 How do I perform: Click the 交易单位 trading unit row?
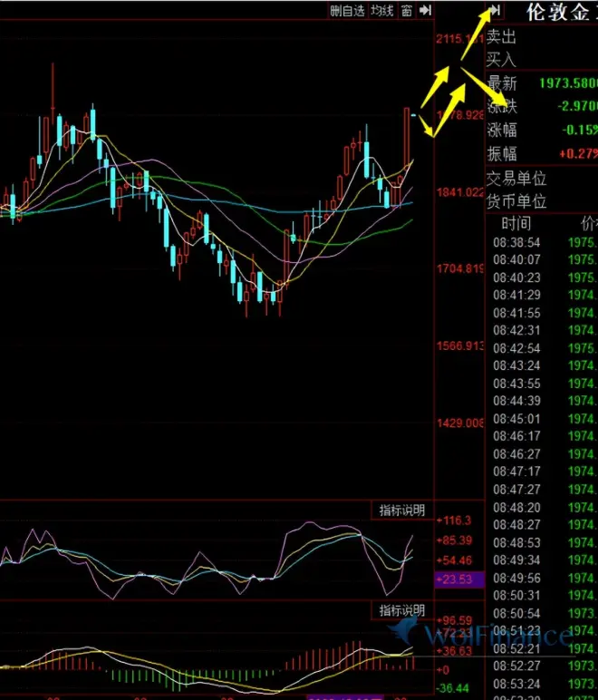[x=540, y=178]
